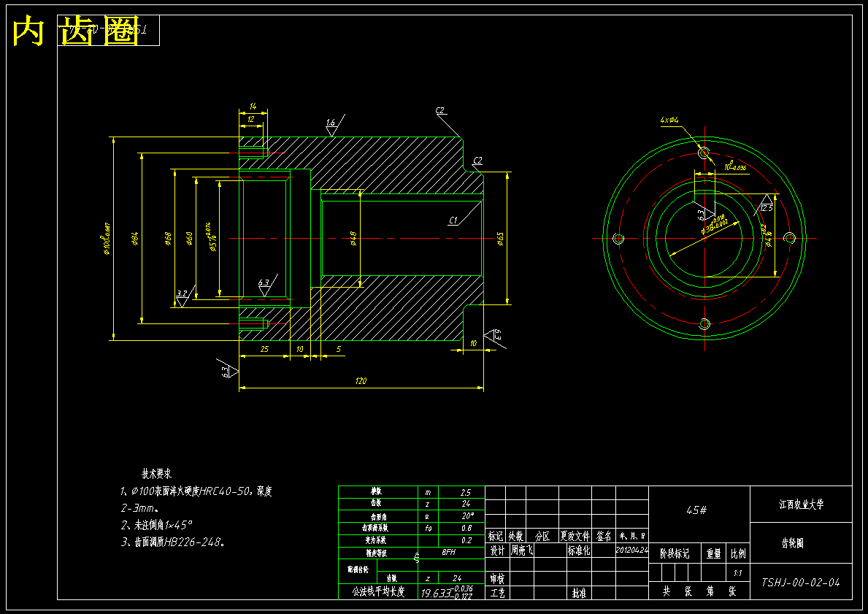Click the 更改文件 title block cell
This screenshot has width=868, height=614.
[x=575, y=536]
